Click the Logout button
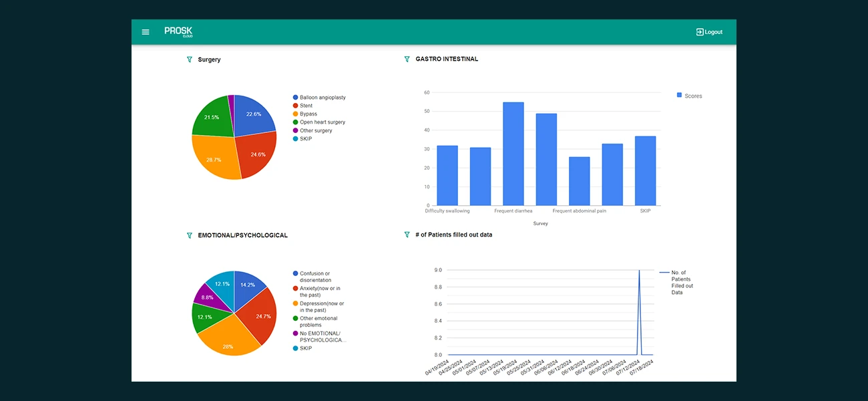The image size is (868, 401). click(x=709, y=32)
